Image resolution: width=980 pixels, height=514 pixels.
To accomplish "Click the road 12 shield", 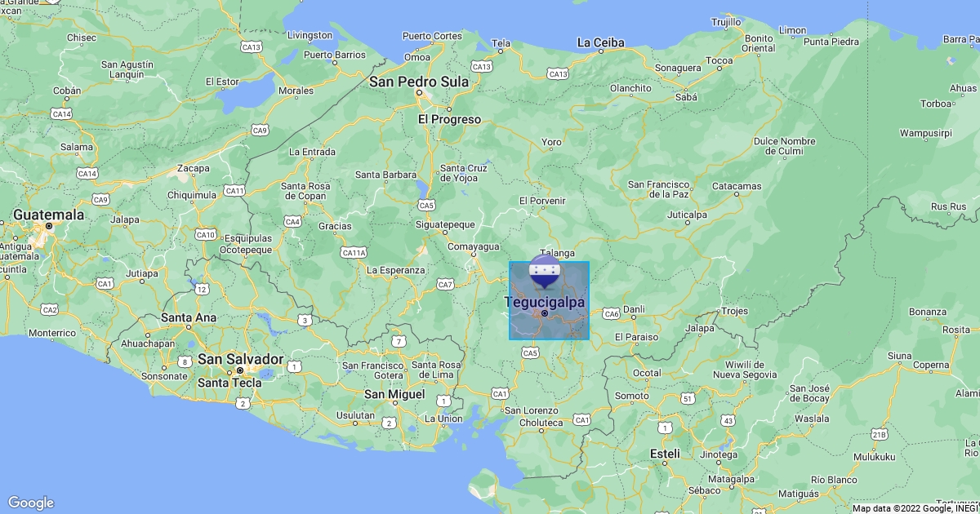I will point(201,289).
